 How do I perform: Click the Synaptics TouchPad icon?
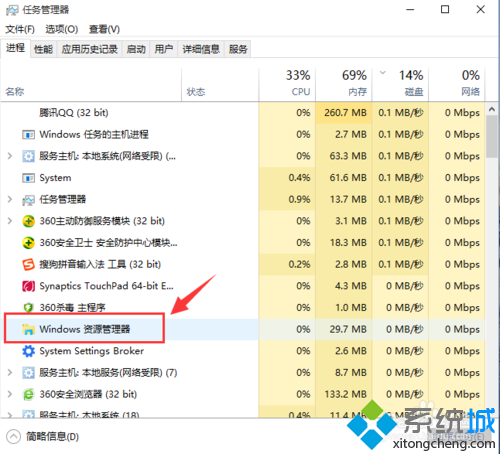tap(28, 286)
